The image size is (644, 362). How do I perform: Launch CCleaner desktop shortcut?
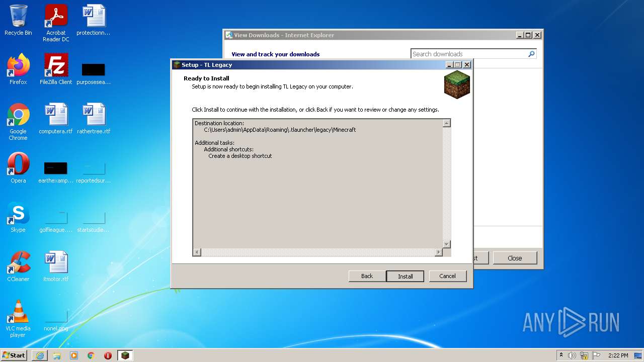coord(18,266)
